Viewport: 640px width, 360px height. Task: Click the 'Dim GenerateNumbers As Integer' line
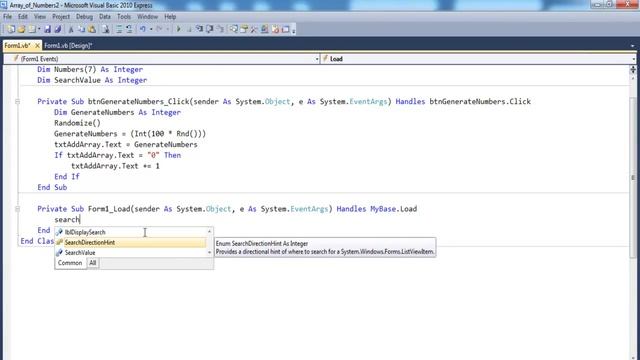coord(117,112)
